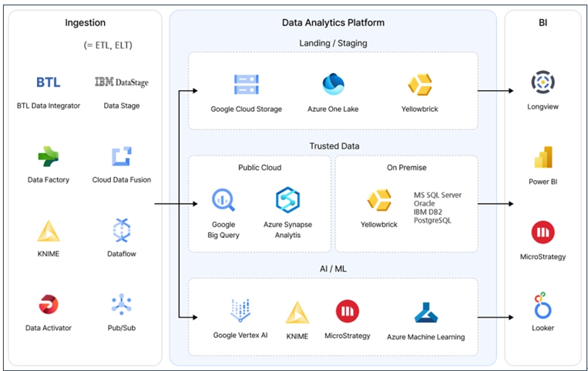The width and height of the screenshot is (588, 371).
Task: Click the "Data Stage" caption
Action: [122, 106]
